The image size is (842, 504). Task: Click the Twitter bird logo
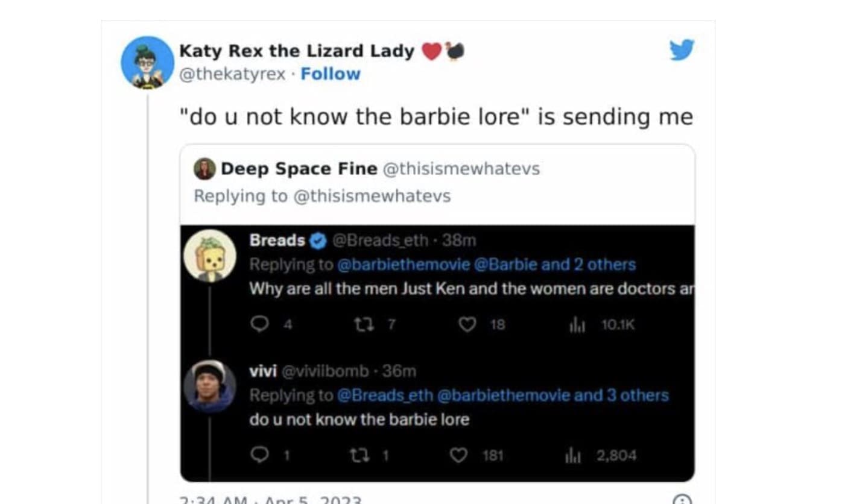[682, 50]
